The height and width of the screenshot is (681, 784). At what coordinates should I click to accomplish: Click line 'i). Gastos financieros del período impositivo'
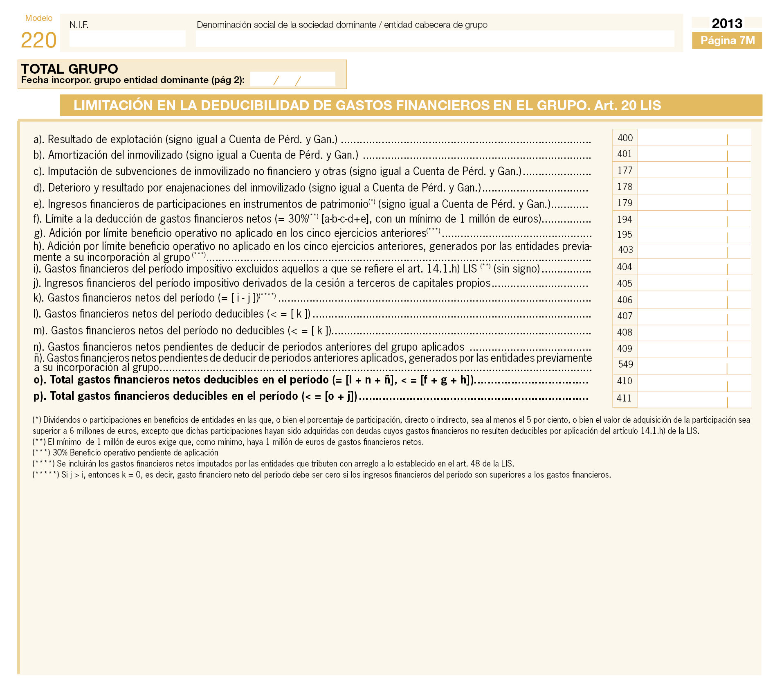[x=312, y=269]
